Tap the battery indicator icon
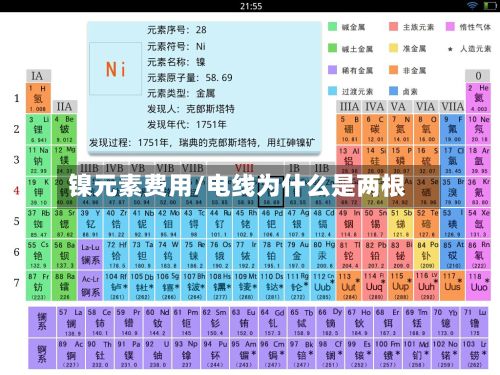The width and height of the screenshot is (500, 375). coord(490,6)
